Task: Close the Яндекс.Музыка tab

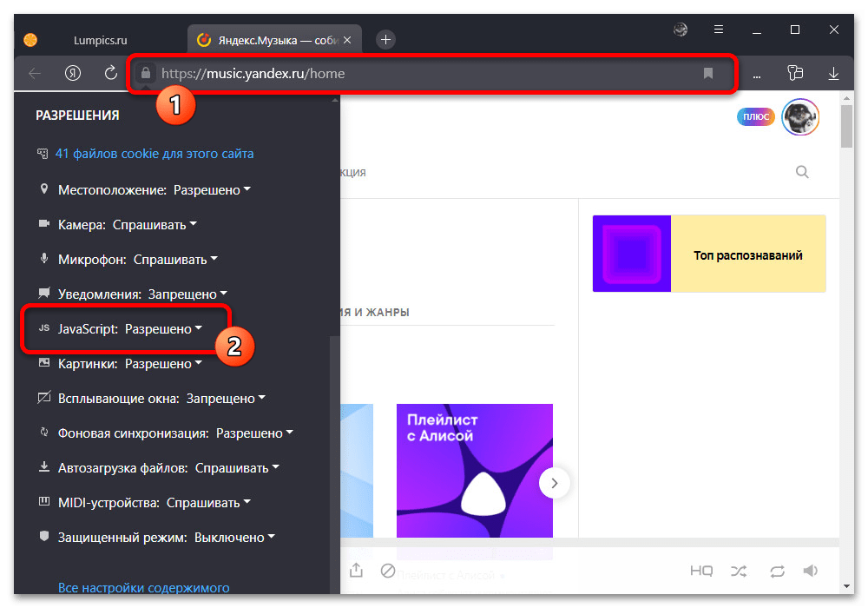Action: [347, 40]
